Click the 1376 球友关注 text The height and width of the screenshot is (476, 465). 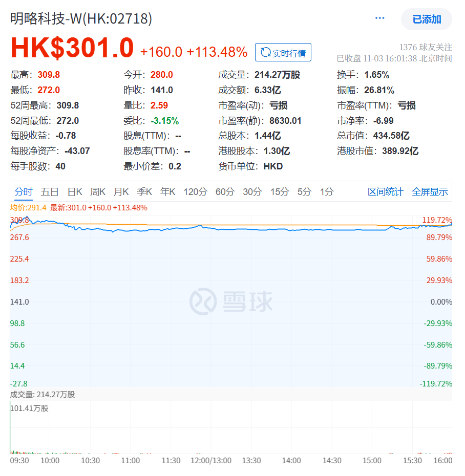click(x=426, y=48)
